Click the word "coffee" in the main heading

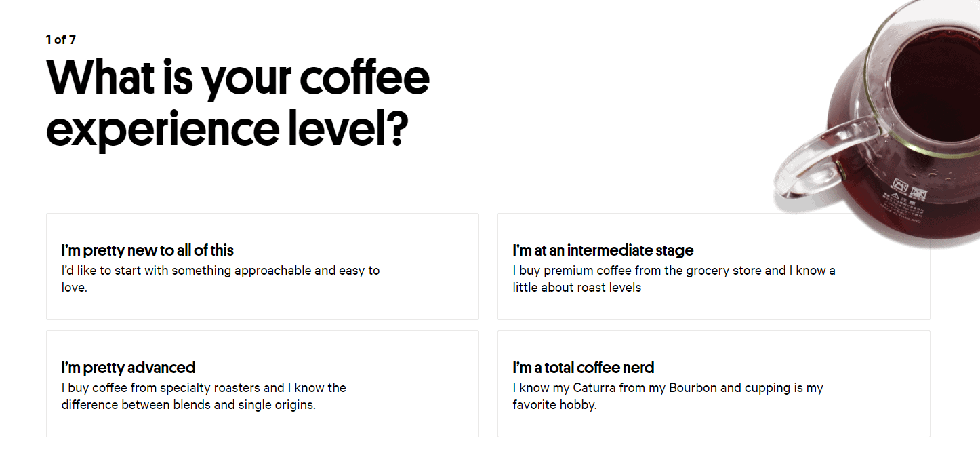tap(364, 78)
